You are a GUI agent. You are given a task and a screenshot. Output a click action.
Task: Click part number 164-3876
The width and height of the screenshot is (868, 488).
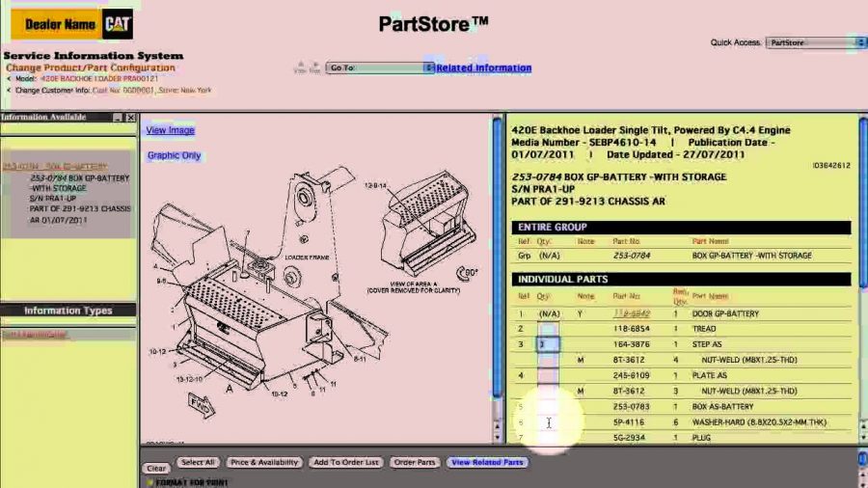pos(631,344)
